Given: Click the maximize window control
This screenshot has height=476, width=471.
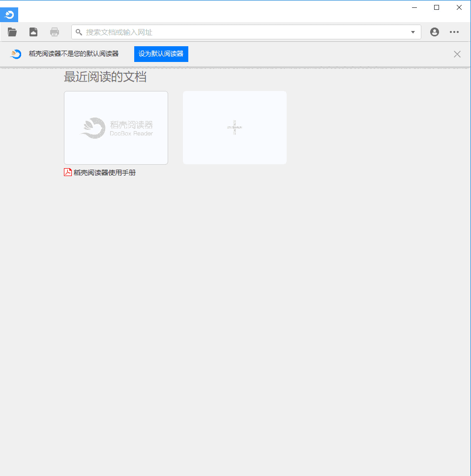Looking at the screenshot, I should point(436,7).
